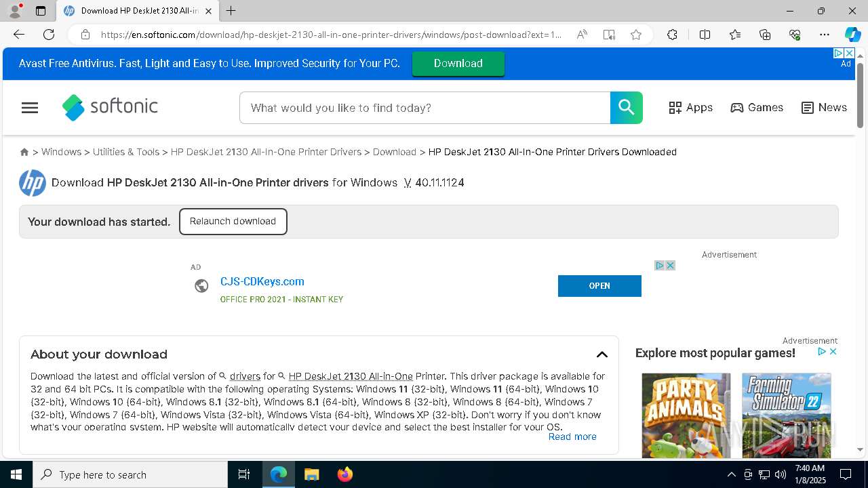Open a new tab

pyautogui.click(x=231, y=11)
